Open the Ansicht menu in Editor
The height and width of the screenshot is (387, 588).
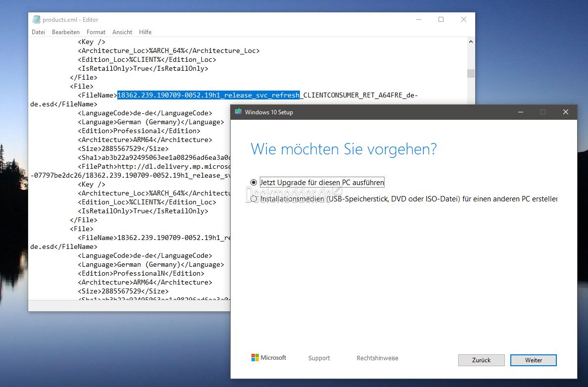[122, 32]
